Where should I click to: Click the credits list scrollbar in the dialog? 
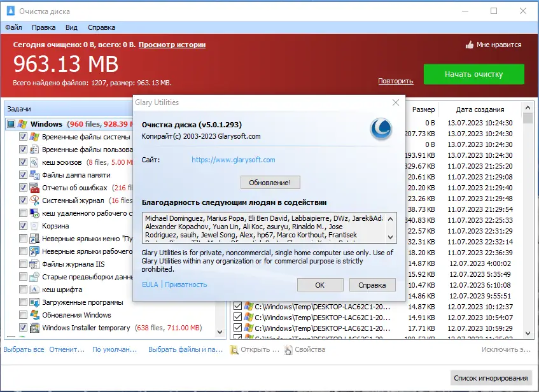coord(389,227)
